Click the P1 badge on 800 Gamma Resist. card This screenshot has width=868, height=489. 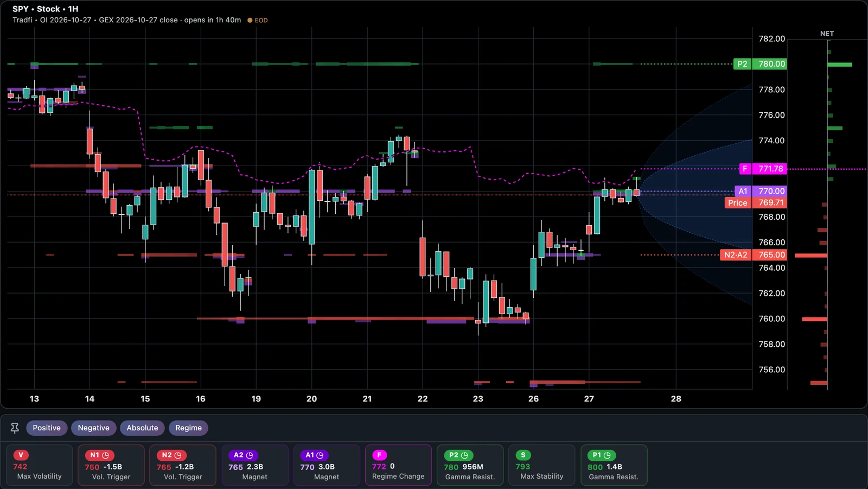[x=602, y=455]
